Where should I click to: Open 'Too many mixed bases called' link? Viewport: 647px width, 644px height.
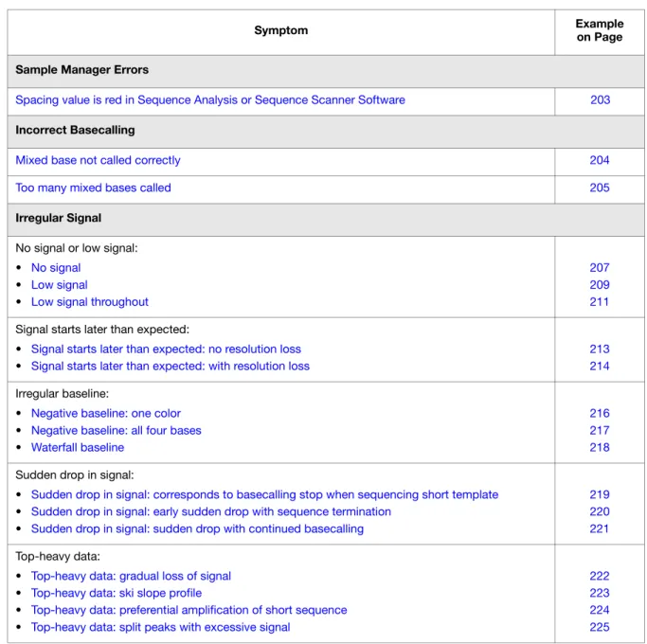coord(93,188)
